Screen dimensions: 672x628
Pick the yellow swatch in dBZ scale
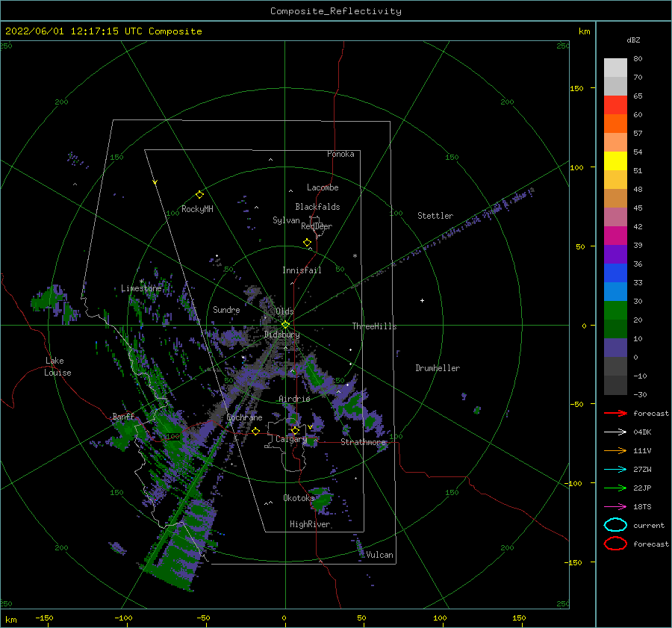[615, 161]
